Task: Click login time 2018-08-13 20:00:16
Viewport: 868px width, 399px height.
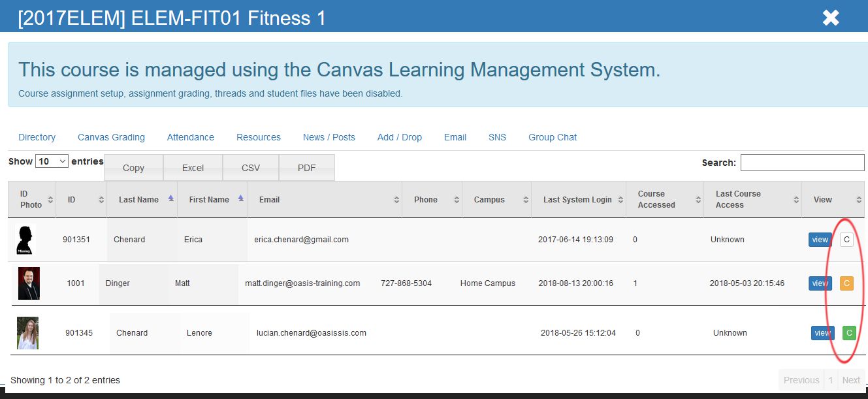Action: [x=575, y=283]
